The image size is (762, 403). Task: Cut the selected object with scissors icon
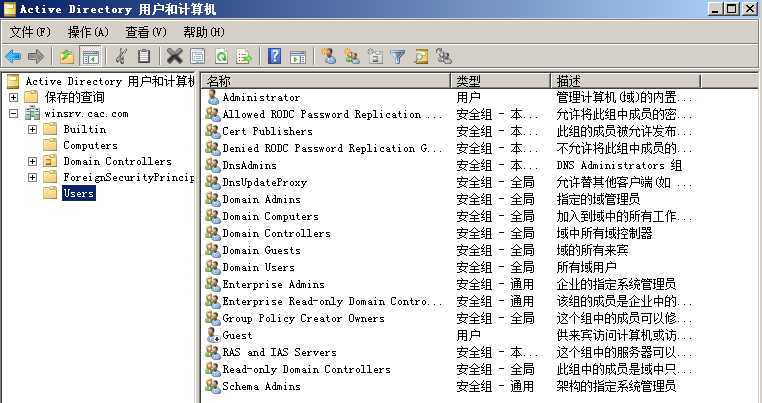click(x=121, y=56)
